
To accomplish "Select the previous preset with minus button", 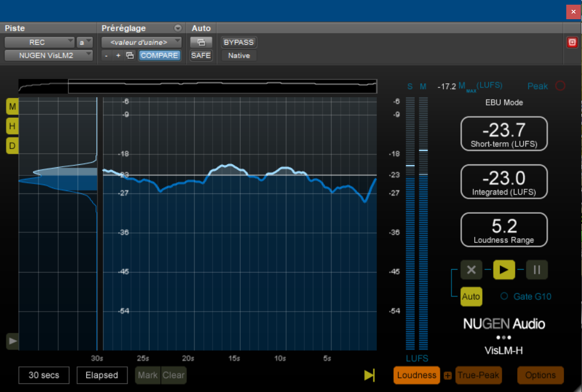I will click(107, 56).
